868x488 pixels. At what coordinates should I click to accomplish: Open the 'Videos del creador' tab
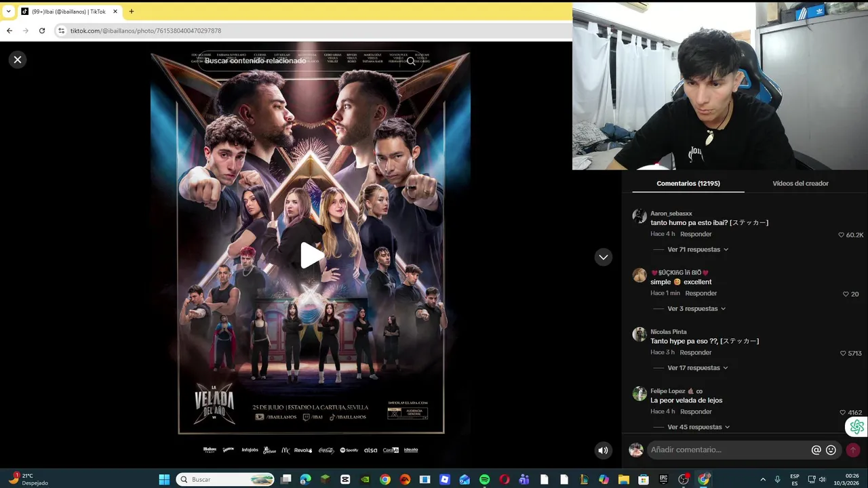pyautogui.click(x=800, y=183)
